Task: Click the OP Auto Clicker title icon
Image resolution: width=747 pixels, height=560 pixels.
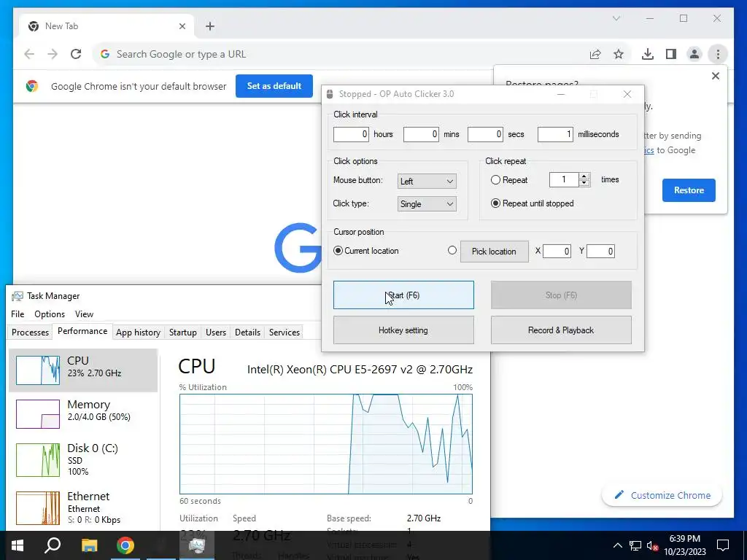Action: (x=330, y=94)
